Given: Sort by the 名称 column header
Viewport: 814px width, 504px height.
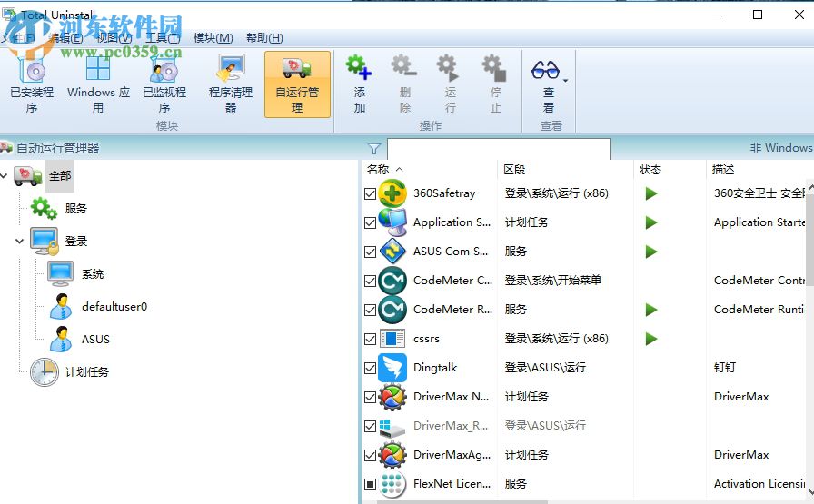Looking at the screenshot, I should 378,169.
